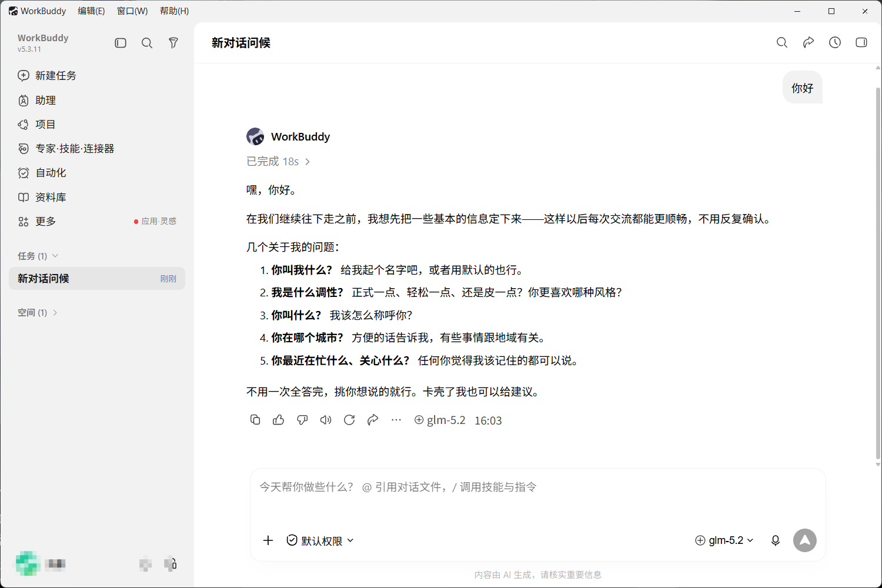Open search in the sidebar header
Image resolution: width=882 pixels, height=588 pixels.
tap(147, 43)
